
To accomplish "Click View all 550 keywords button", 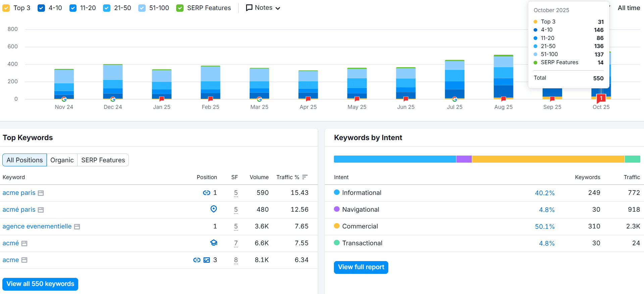I will (x=40, y=284).
